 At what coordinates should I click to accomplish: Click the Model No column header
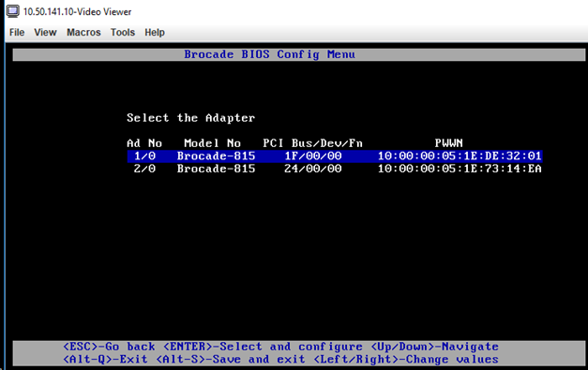tap(212, 143)
